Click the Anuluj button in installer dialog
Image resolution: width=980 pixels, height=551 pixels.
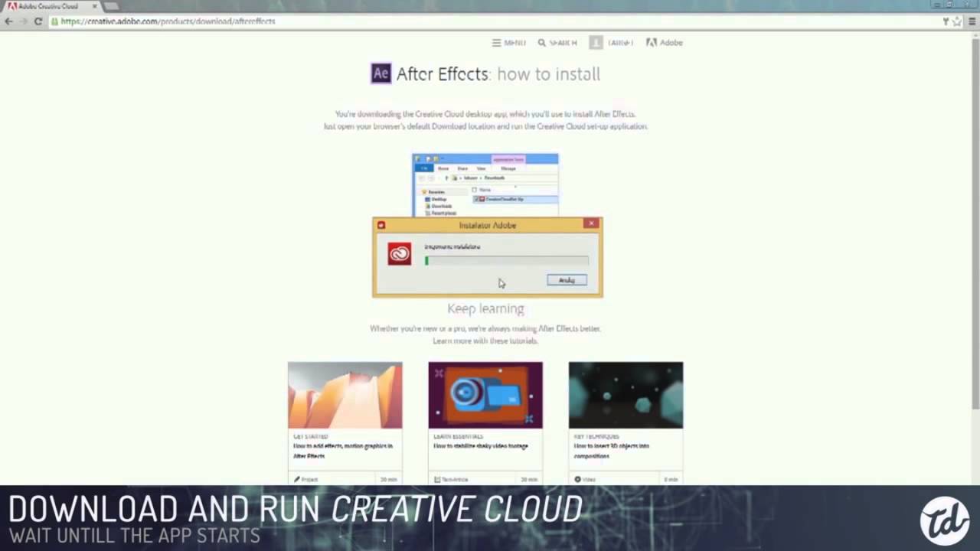pos(567,280)
